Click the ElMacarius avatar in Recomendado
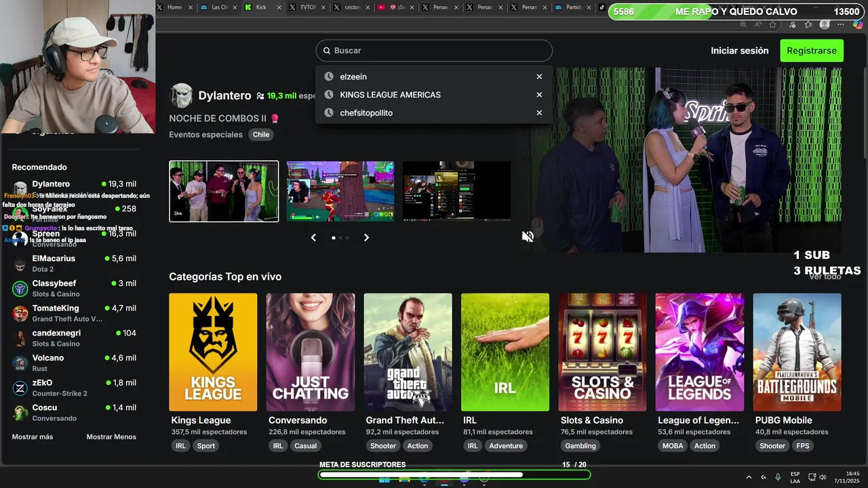 (20, 264)
